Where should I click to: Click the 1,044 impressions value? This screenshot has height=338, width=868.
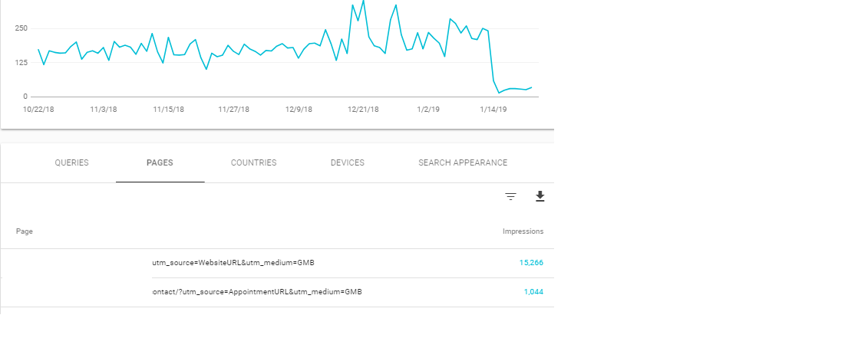click(533, 291)
